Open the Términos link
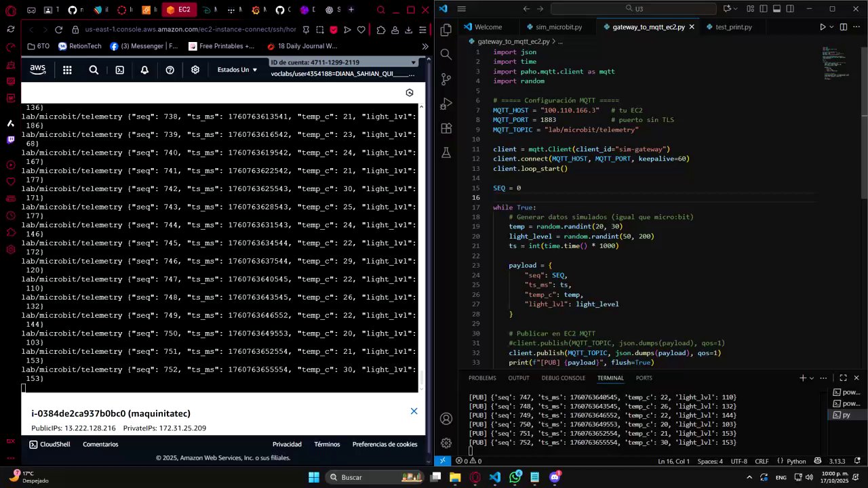The height and width of the screenshot is (488, 868). [x=327, y=445]
